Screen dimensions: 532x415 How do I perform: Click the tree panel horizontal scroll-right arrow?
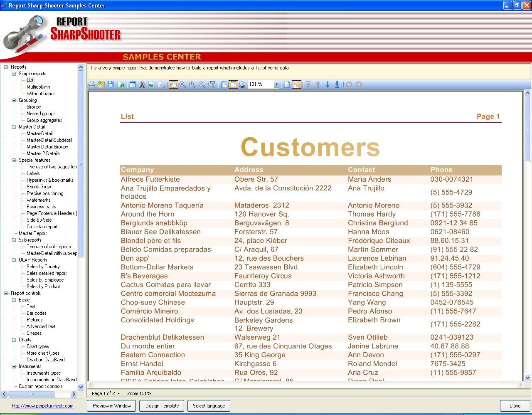(x=74, y=394)
